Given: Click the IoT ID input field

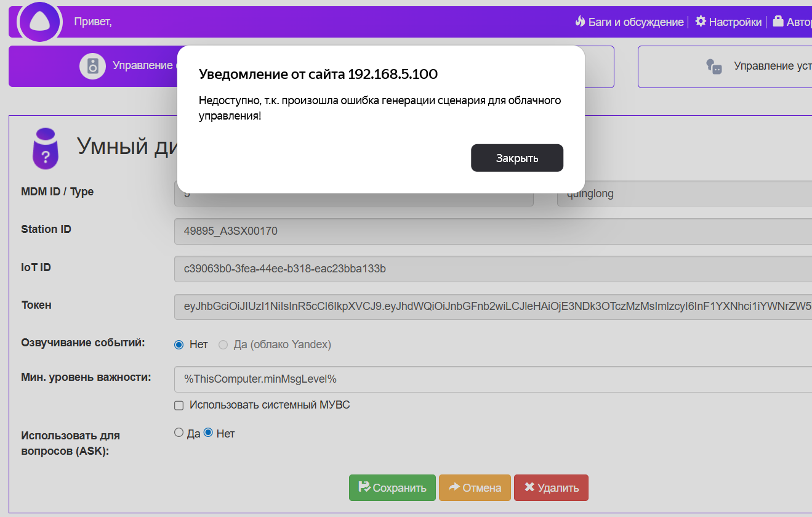Looking at the screenshot, I should coord(493,269).
